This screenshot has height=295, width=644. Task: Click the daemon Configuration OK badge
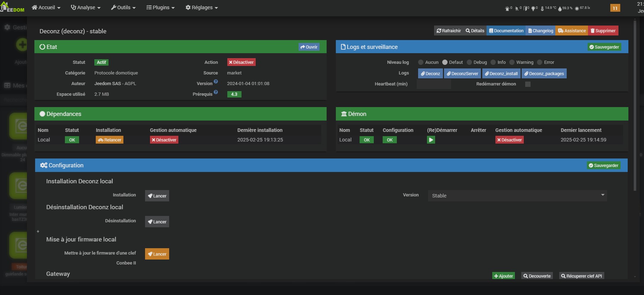(x=390, y=140)
